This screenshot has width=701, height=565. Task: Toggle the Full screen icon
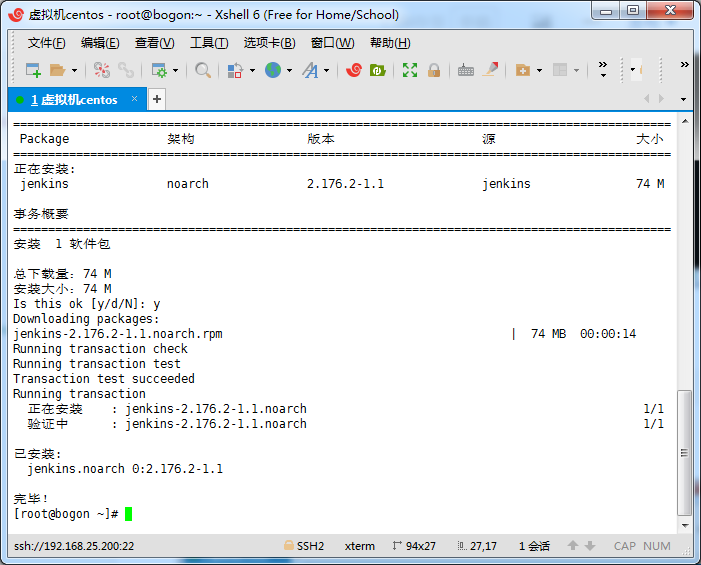tap(410, 70)
